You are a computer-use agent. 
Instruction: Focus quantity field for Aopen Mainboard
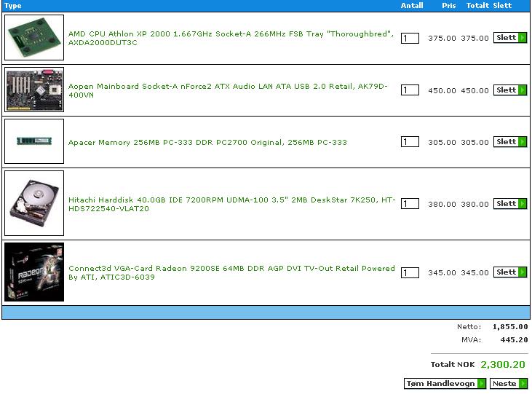click(x=410, y=90)
